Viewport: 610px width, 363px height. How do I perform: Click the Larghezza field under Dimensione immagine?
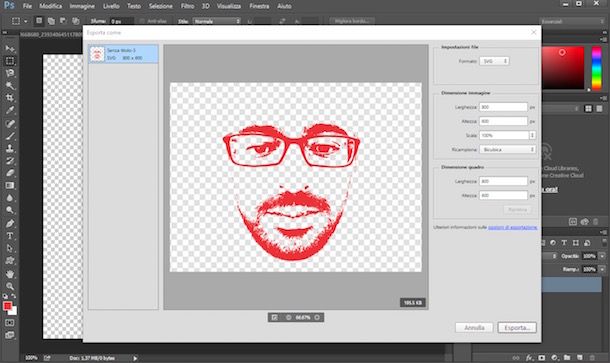[503, 107]
